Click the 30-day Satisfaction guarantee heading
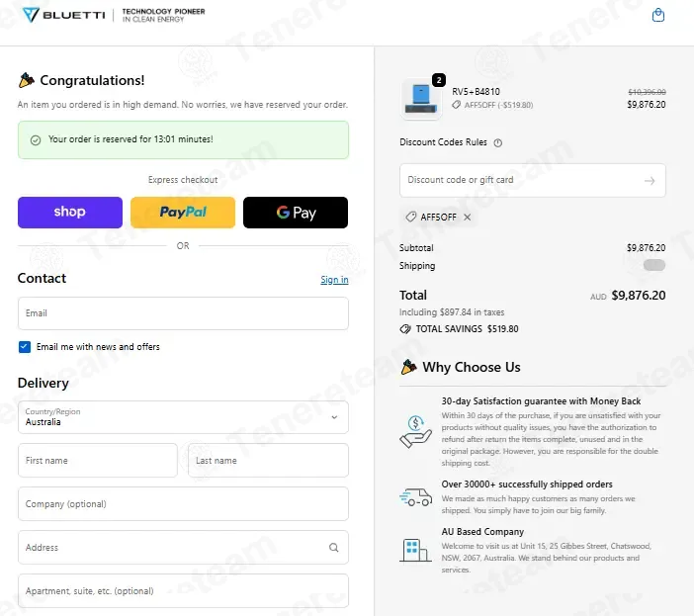 click(541, 401)
